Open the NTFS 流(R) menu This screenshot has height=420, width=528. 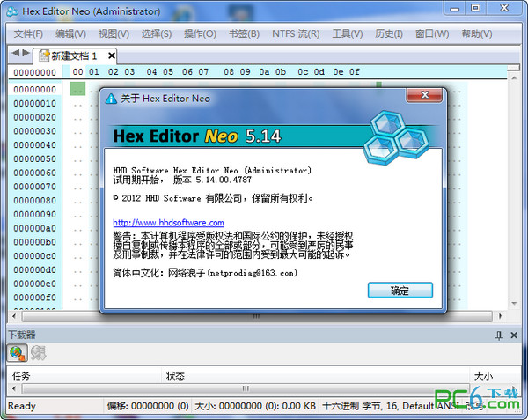click(x=296, y=34)
